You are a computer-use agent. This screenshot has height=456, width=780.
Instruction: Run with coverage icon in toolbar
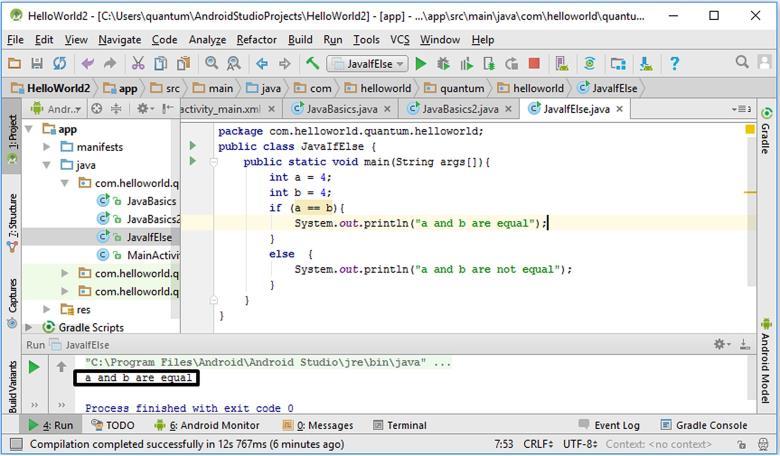click(x=466, y=64)
